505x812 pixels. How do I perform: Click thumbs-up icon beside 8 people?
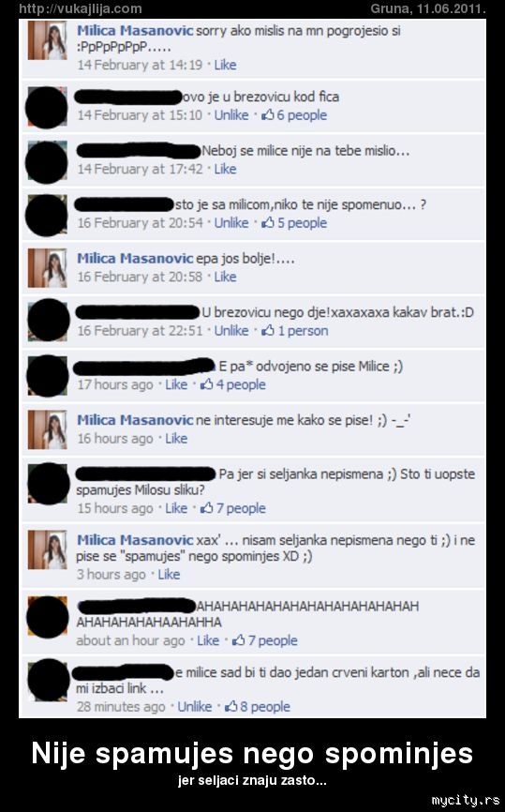(x=230, y=706)
